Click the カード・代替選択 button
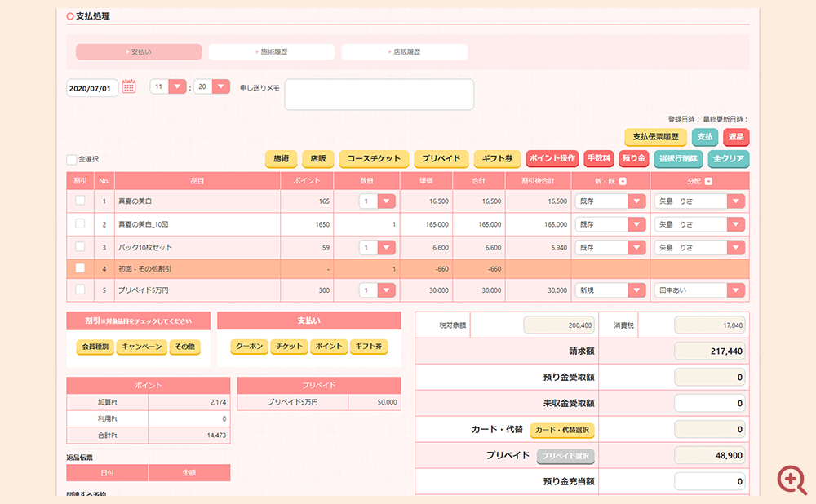816x504 pixels. (562, 430)
